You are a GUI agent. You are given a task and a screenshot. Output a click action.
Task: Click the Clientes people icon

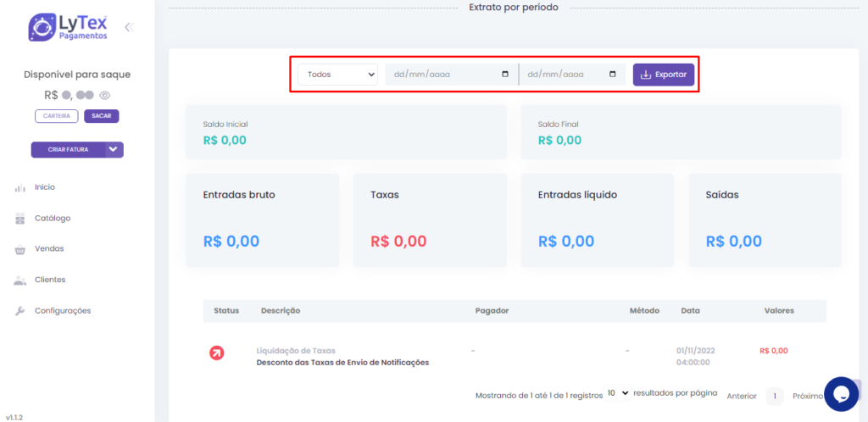point(20,280)
